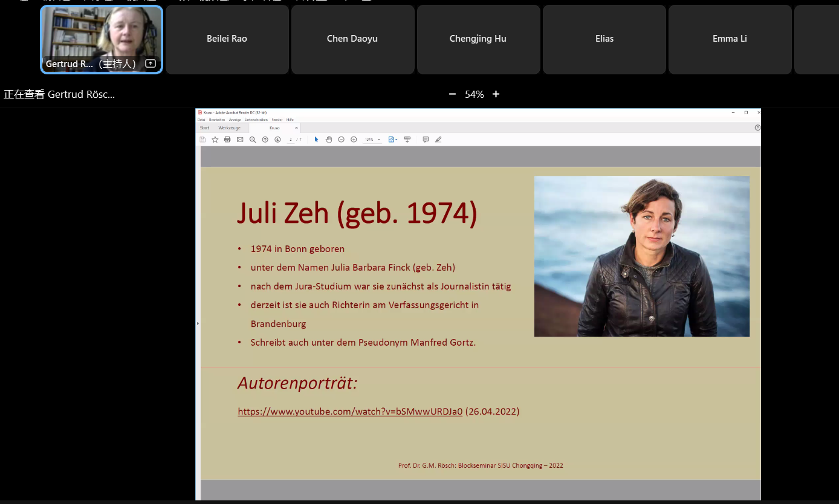Click the page number input field

291,140
